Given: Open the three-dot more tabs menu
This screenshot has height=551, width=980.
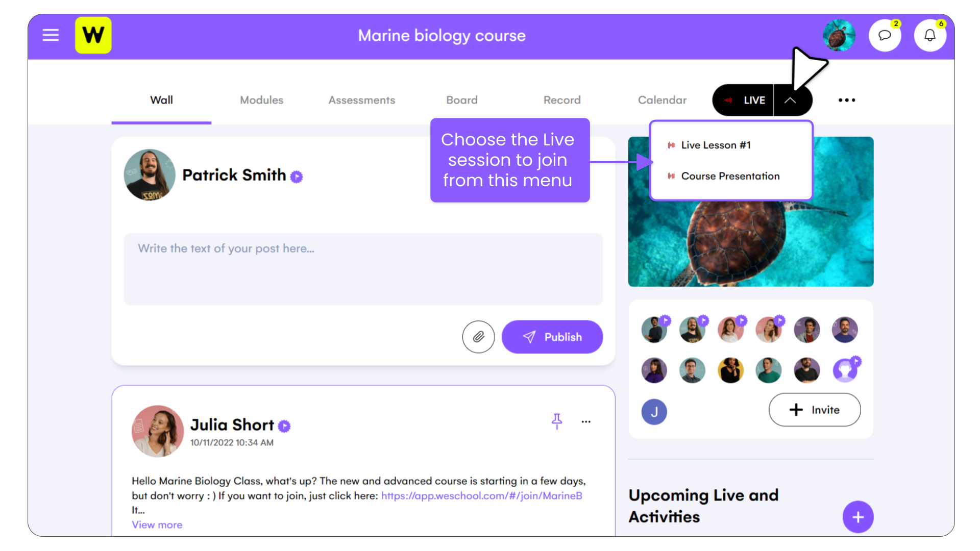Looking at the screenshot, I should [847, 100].
